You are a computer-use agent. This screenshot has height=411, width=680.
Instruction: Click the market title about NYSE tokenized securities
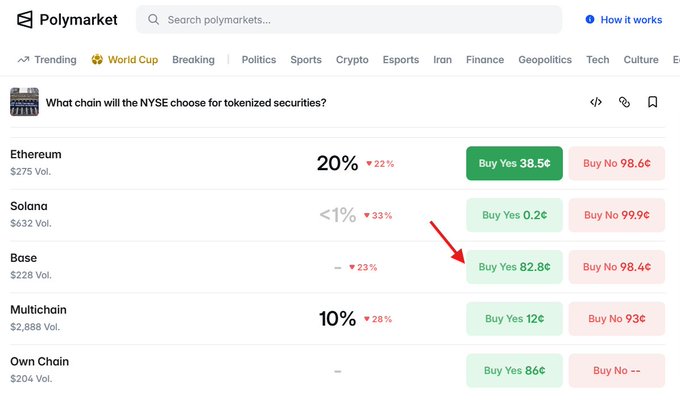point(186,103)
